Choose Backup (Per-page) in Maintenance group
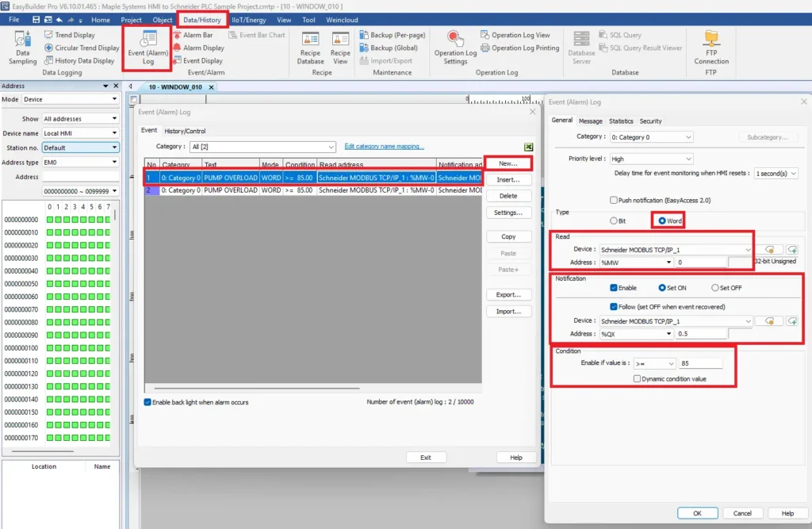The image size is (812, 529). click(392, 35)
